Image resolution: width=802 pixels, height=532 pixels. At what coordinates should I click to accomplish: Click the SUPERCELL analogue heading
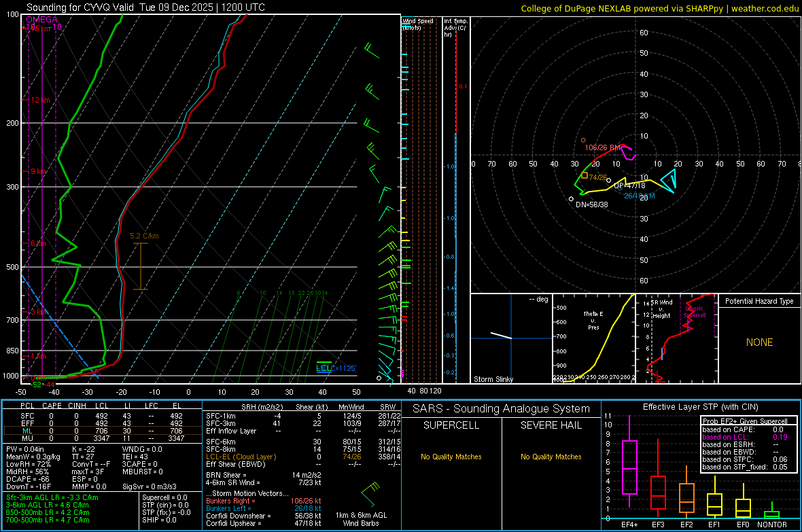click(451, 425)
